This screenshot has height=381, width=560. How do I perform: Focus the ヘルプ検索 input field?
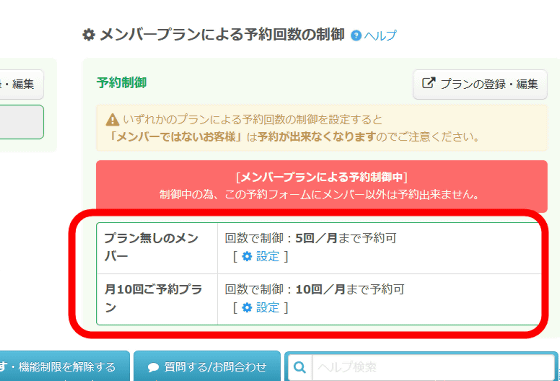(x=433, y=367)
